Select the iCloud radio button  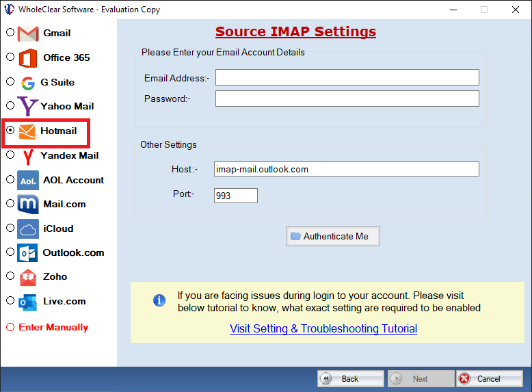[10, 227]
